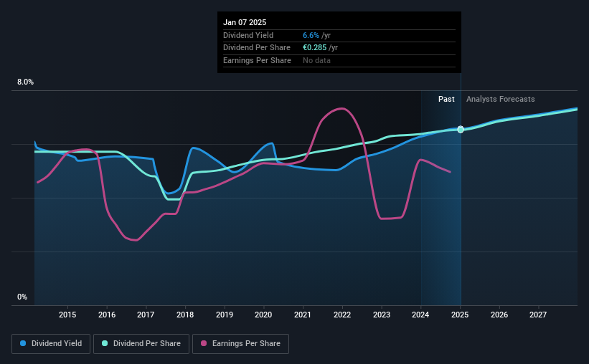Screen dimensions: 589x364
Task: Toggle the Earnings Per Share legend button
Action: click(x=240, y=344)
